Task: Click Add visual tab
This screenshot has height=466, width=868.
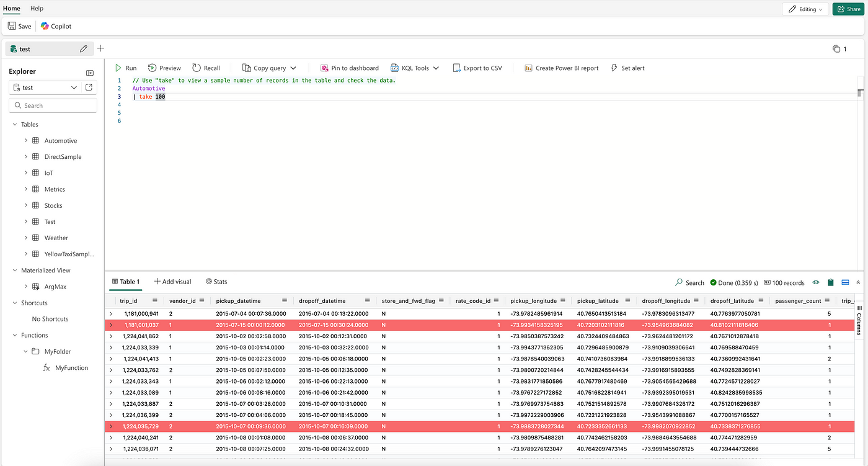Action: (173, 282)
